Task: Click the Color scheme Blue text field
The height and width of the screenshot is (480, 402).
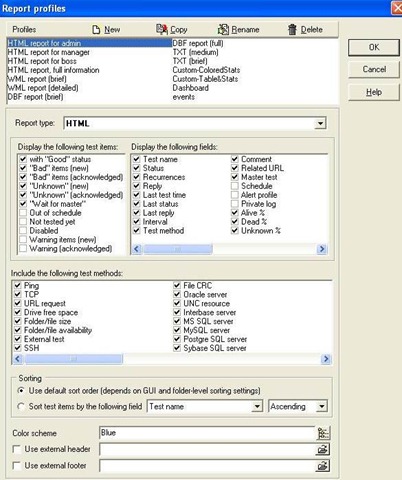Action: (207, 433)
